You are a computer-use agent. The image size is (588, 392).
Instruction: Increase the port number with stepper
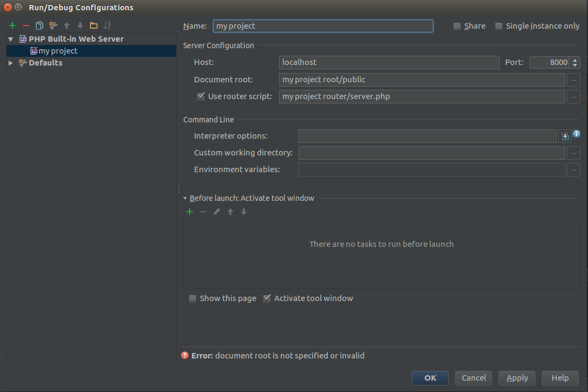coord(576,60)
